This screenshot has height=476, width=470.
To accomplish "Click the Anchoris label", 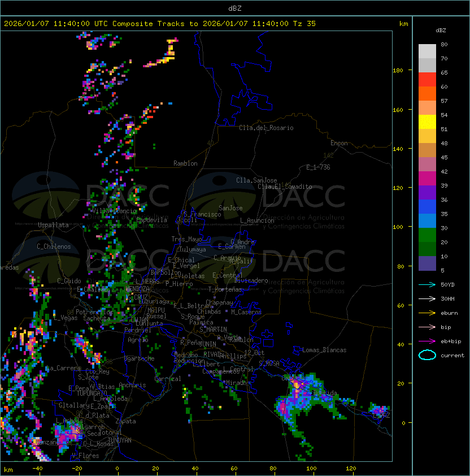I will [x=132, y=385].
